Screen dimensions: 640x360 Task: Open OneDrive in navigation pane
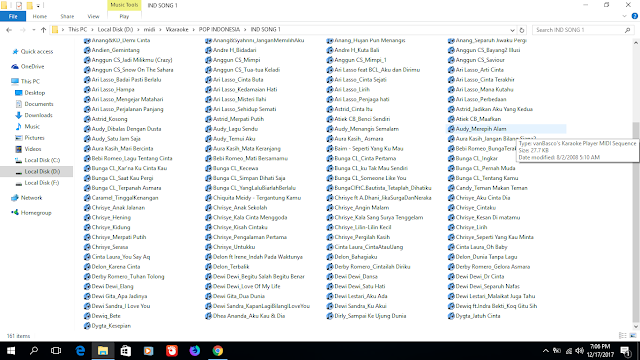28,67
